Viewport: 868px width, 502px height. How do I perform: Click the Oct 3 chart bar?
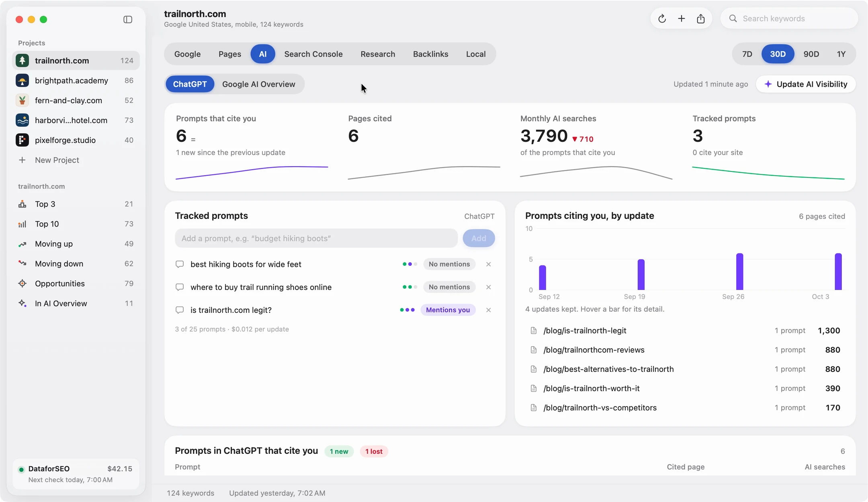(838, 271)
